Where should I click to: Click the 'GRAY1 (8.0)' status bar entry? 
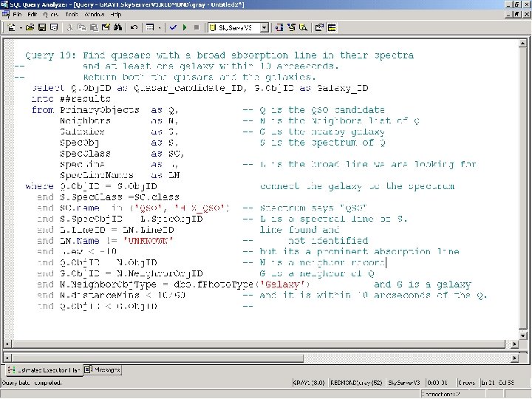tap(309, 383)
